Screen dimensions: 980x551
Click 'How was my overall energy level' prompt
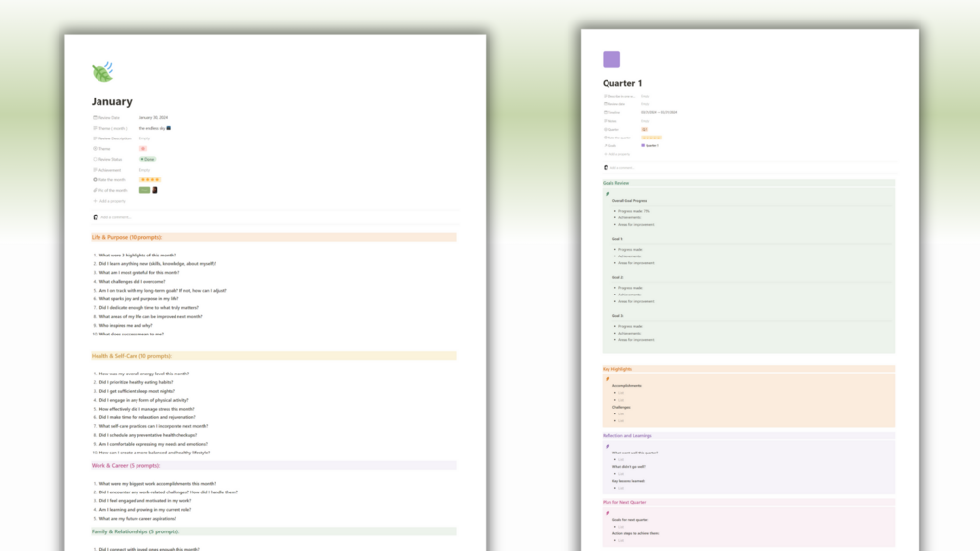143,374
